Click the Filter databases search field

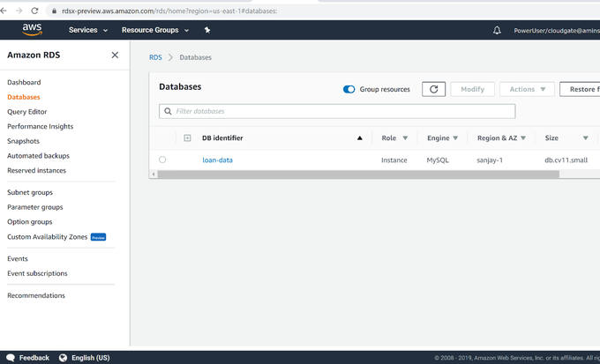pos(337,111)
